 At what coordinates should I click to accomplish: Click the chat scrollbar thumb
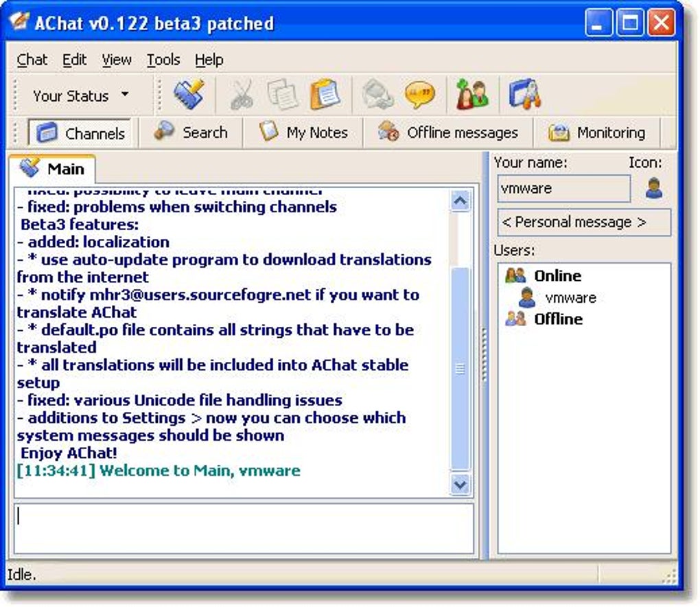(x=460, y=369)
